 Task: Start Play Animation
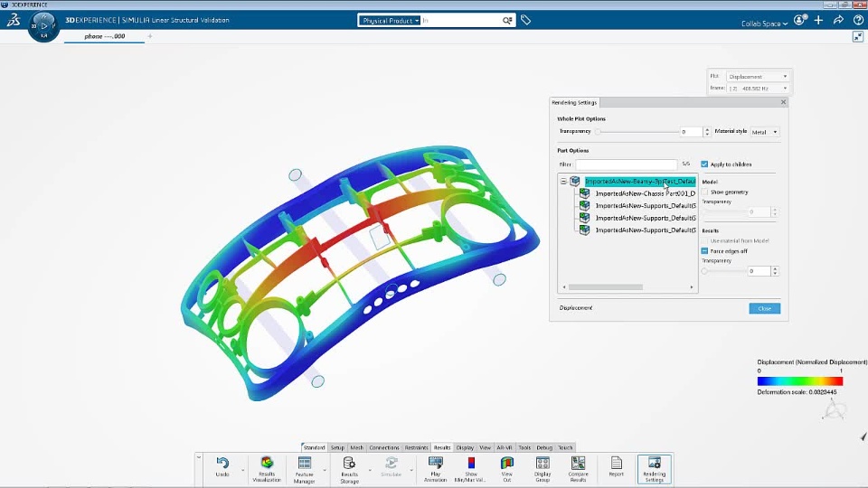click(x=436, y=463)
